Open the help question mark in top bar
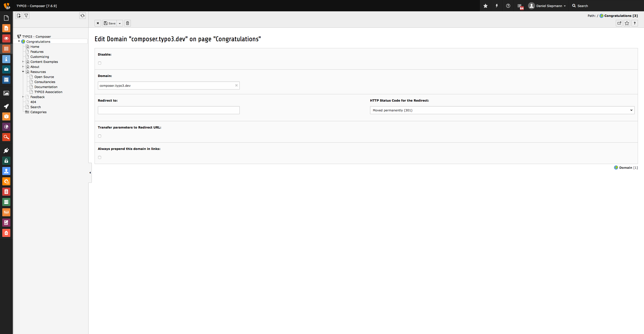Screen dimensions: 644x334 pyautogui.click(x=508, y=6)
